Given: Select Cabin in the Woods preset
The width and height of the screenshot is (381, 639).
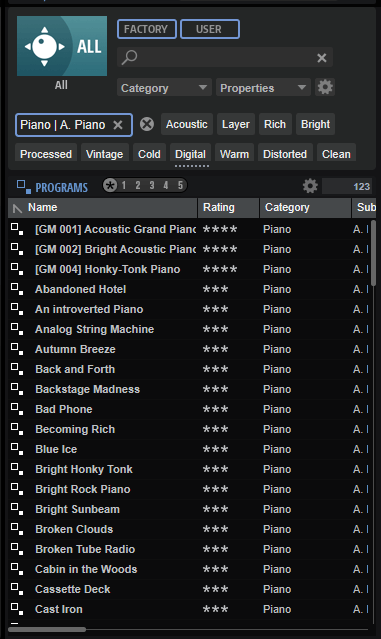Looking at the screenshot, I should [x=86, y=569].
